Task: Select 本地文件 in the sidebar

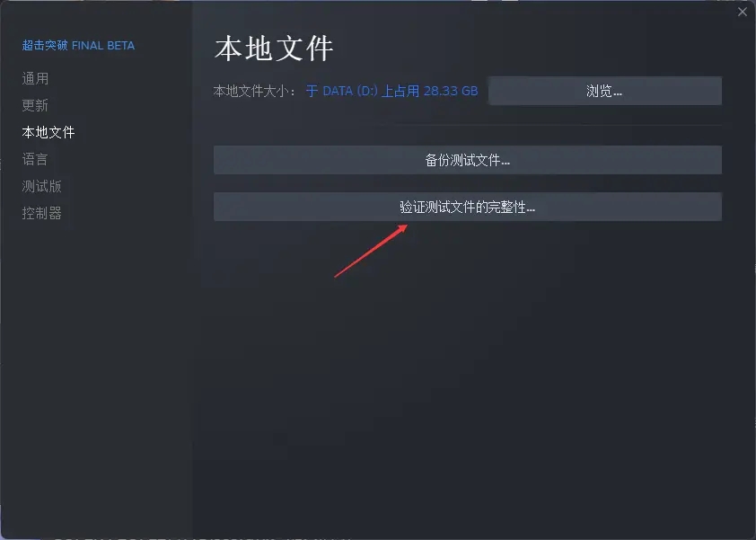Action: [48, 132]
